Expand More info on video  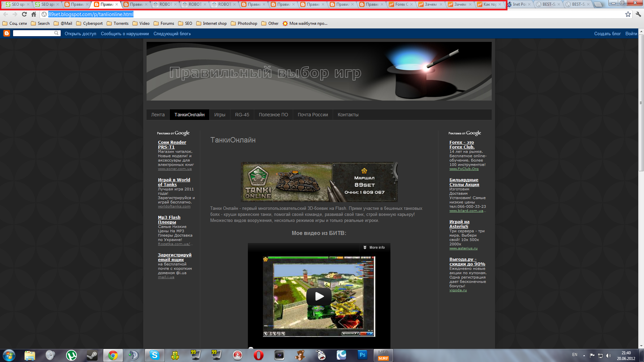click(x=374, y=247)
